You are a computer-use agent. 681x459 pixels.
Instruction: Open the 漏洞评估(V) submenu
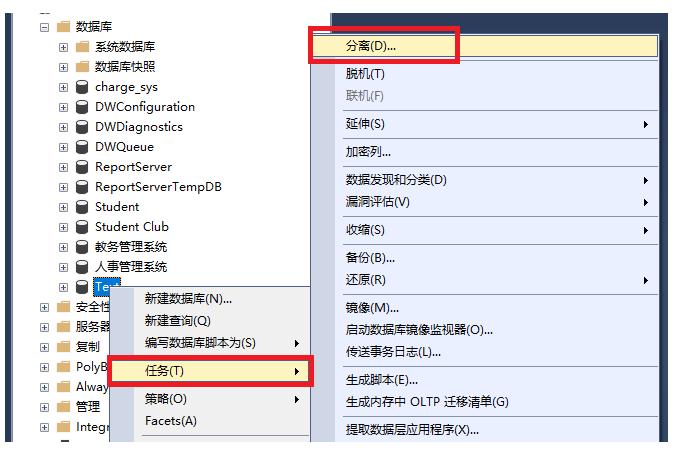485,202
